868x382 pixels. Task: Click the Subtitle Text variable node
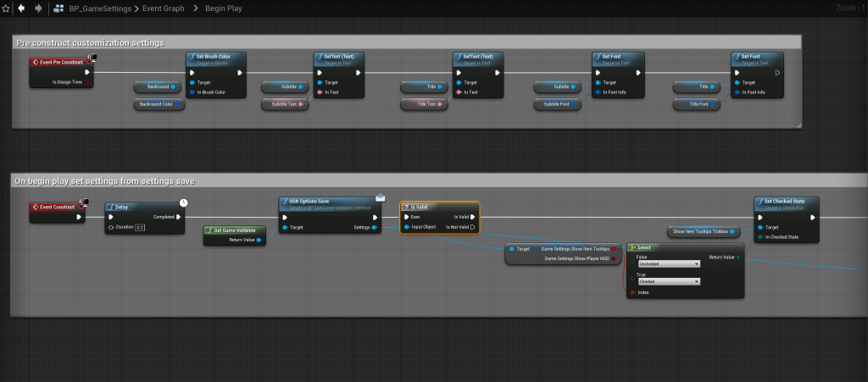coord(285,104)
